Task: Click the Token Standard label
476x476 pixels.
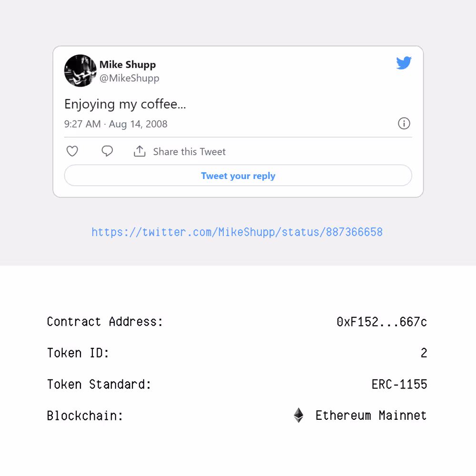Action: (99, 384)
